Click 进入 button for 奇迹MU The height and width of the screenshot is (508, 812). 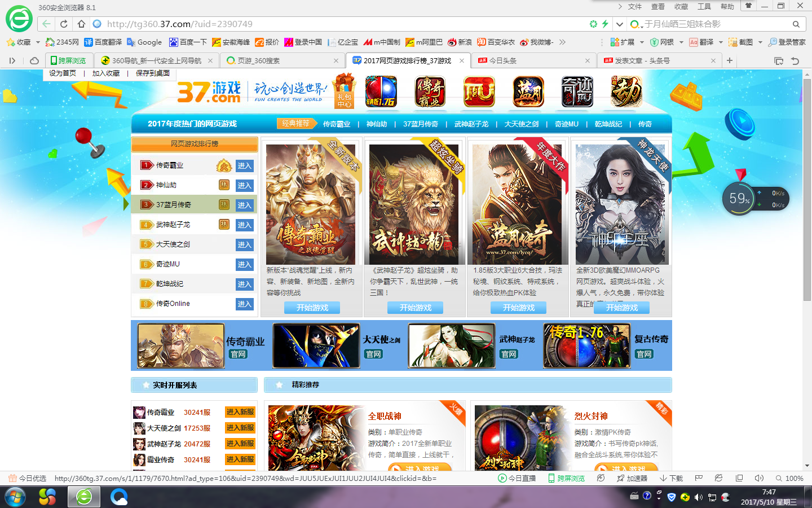244,265
